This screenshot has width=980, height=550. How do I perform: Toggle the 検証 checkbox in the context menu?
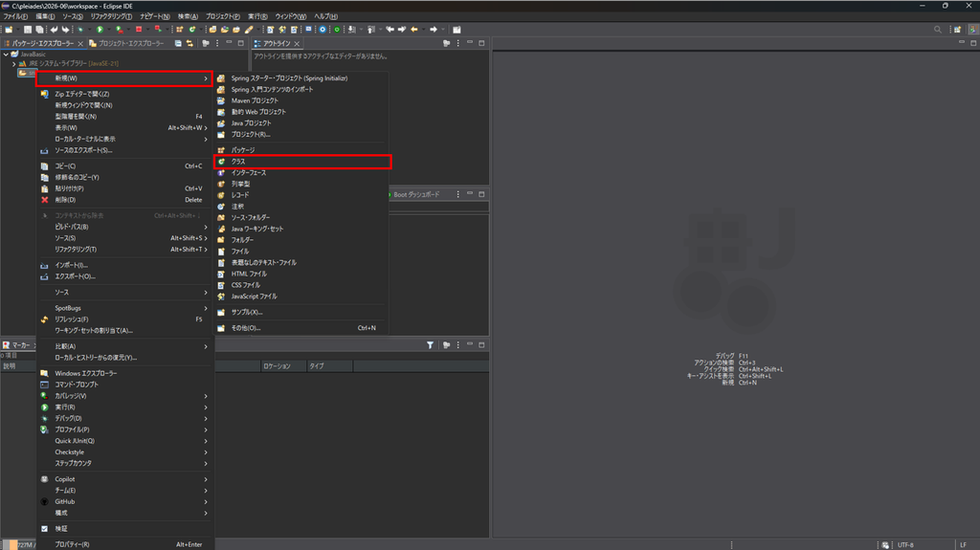click(44, 529)
